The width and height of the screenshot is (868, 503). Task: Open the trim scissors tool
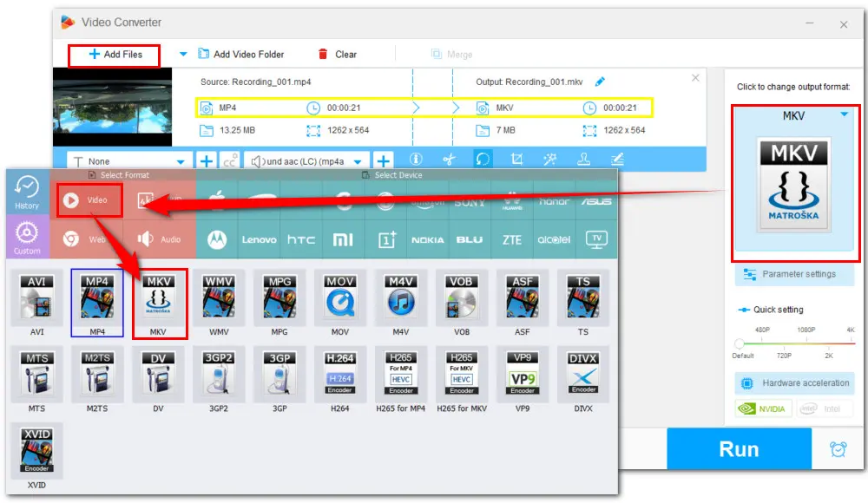[449, 160]
